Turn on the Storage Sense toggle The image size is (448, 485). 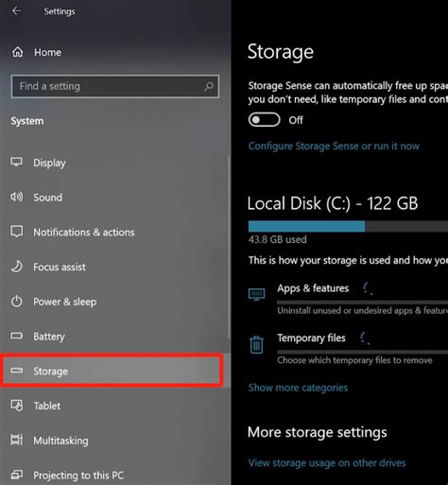coord(264,120)
